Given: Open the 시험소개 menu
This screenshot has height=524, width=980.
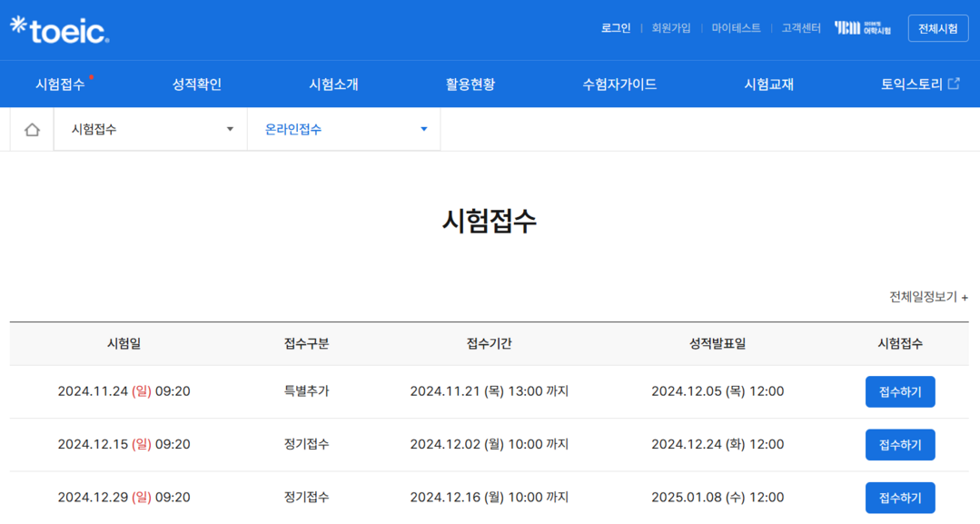Looking at the screenshot, I should point(333,84).
